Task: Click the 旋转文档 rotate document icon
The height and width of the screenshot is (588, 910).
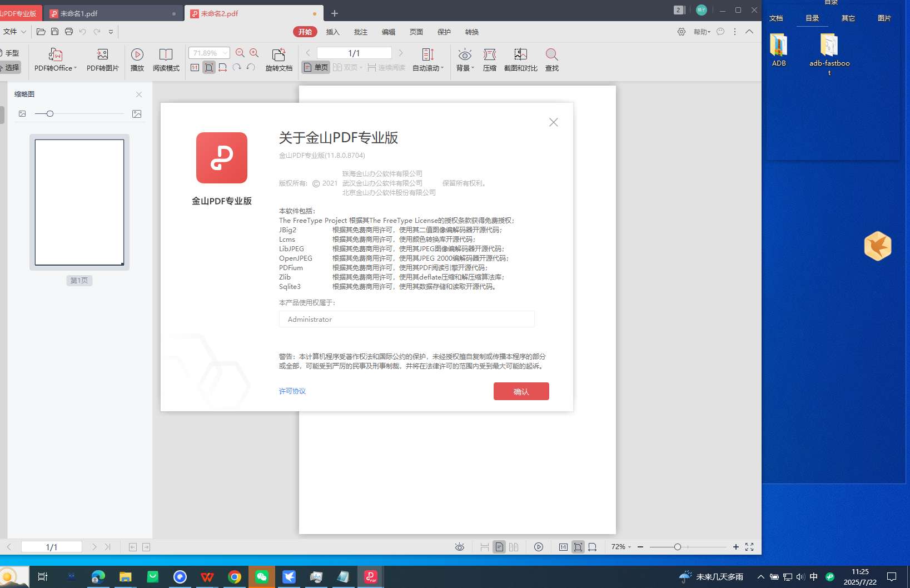Action: coord(279,54)
